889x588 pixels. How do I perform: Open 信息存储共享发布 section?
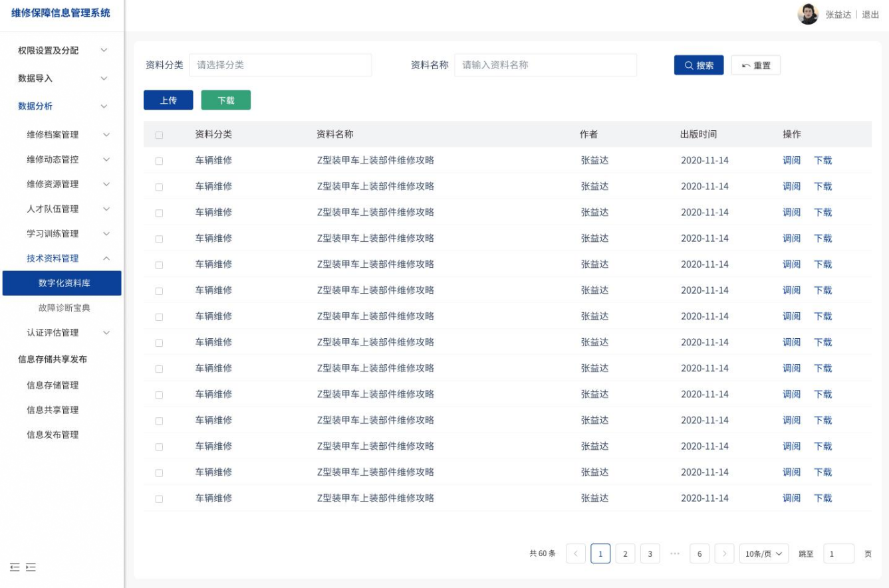53,359
